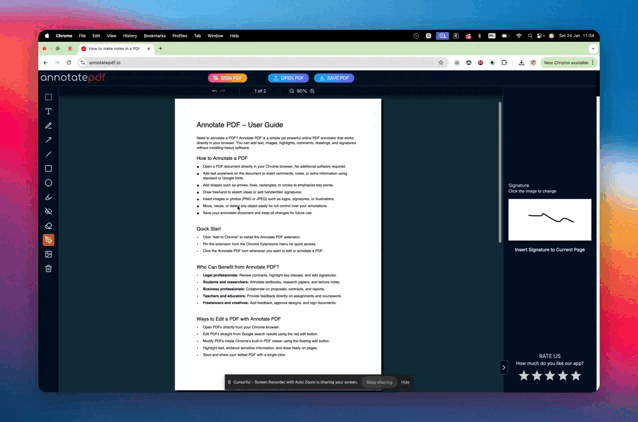Select the highlighter tool
Image resolution: width=638 pixels, height=422 pixels.
(48, 197)
